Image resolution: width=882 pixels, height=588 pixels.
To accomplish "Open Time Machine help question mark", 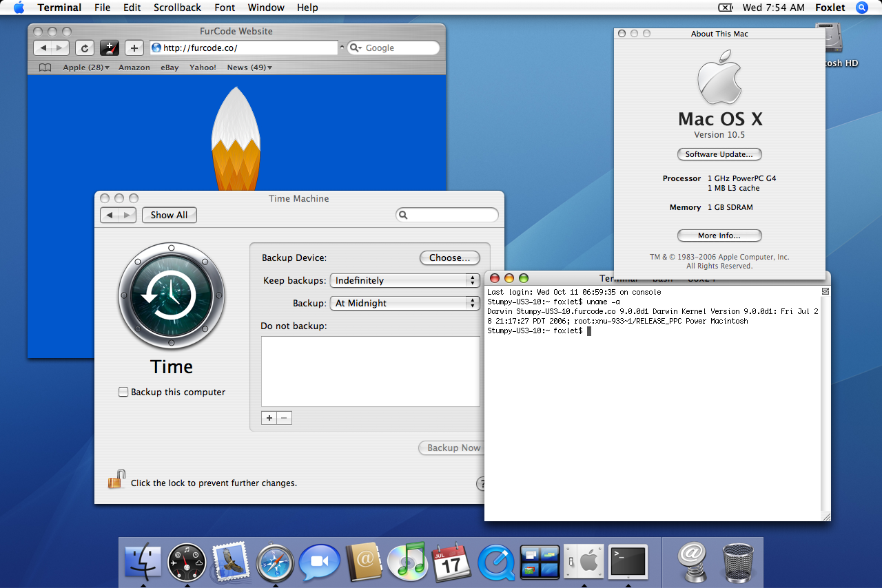I will pyautogui.click(x=482, y=483).
